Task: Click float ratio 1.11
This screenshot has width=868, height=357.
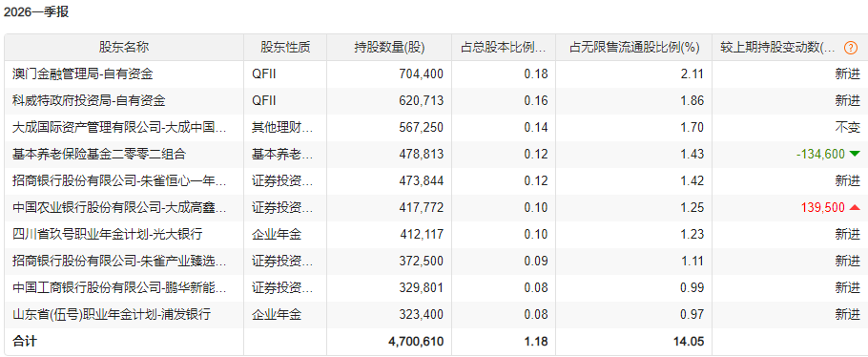Action: (x=692, y=261)
